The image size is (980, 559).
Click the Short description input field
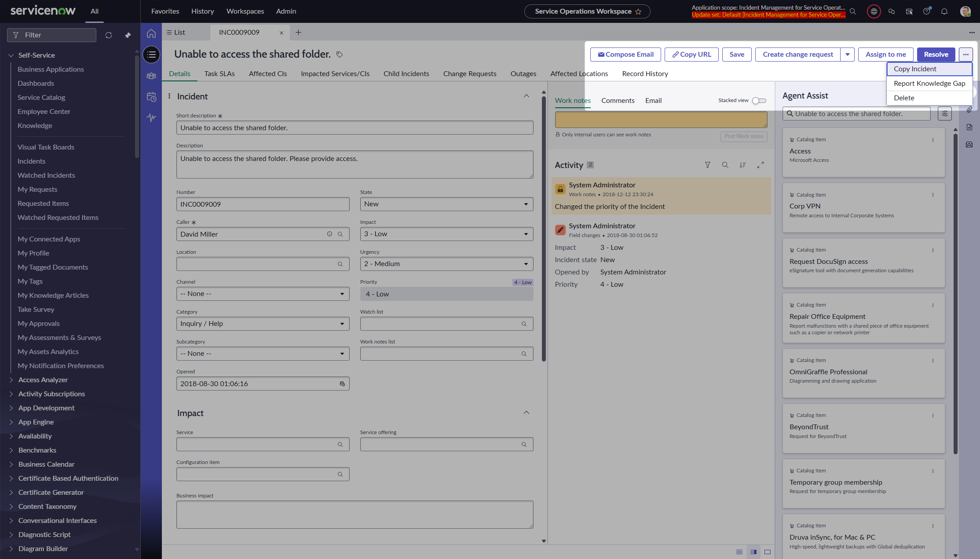click(x=355, y=128)
